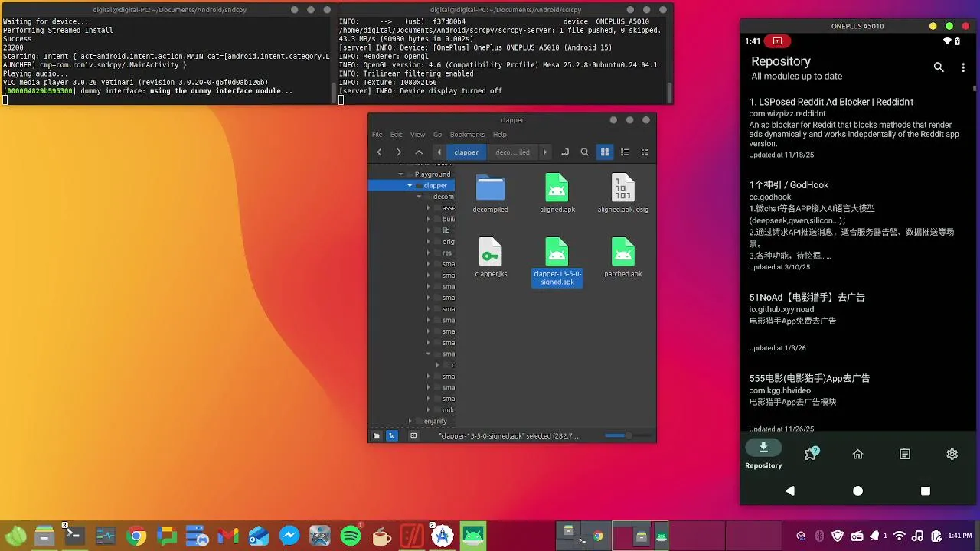Open the Repository tab on phone
Viewport: 980px width, 551px height.
[763, 454]
